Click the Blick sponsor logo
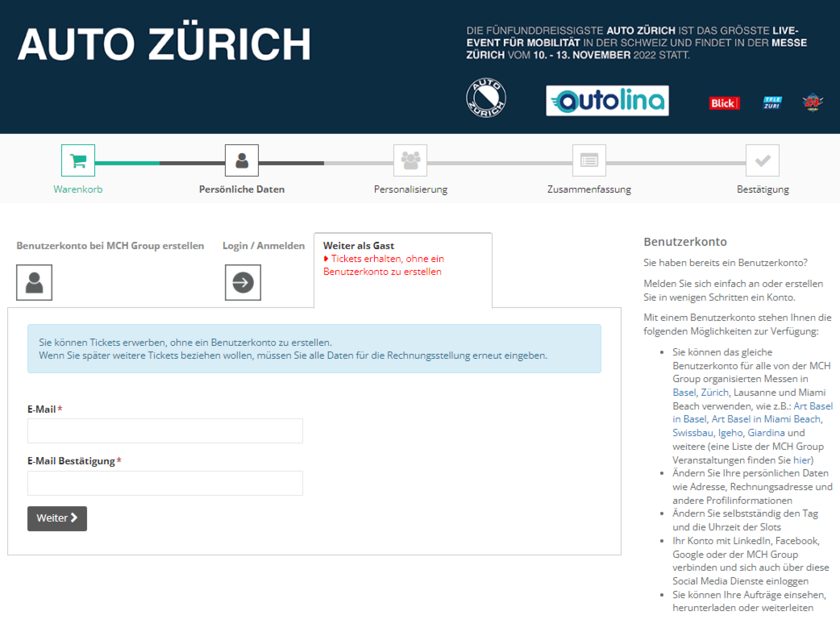 [x=724, y=103]
